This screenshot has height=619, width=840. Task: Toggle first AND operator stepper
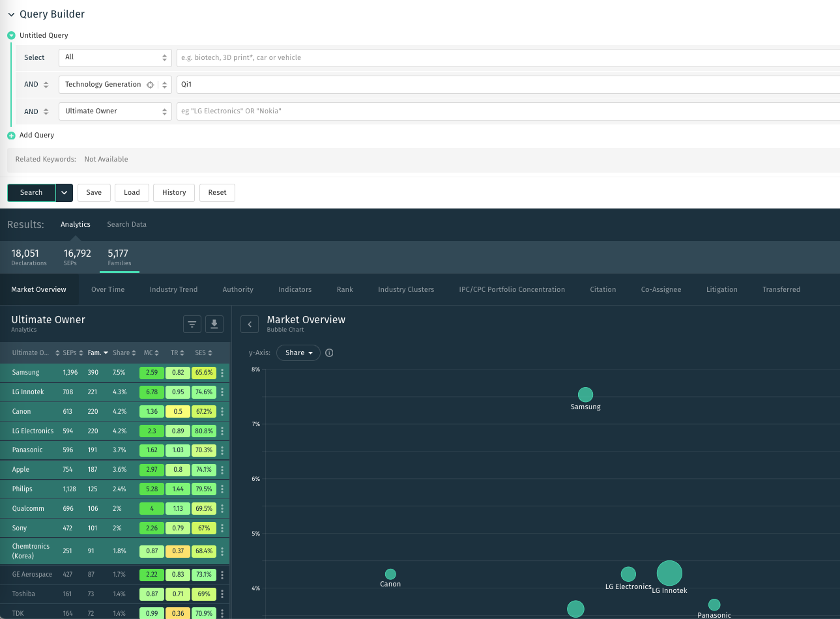[46, 85]
